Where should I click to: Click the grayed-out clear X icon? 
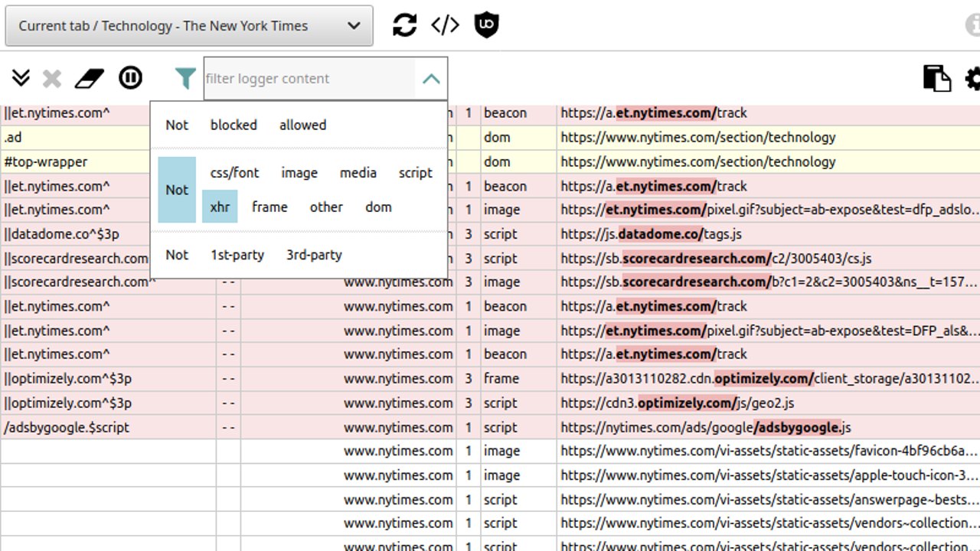coord(50,77)
